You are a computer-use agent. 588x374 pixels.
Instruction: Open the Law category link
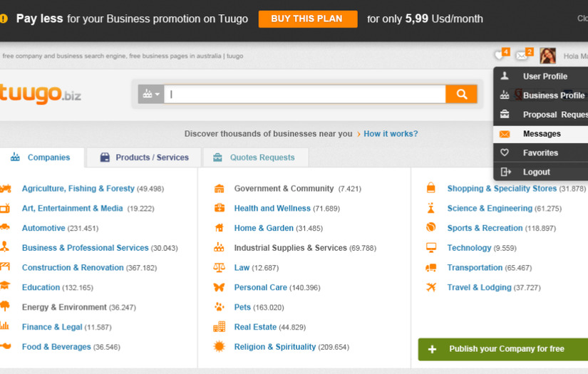point(242,268)
